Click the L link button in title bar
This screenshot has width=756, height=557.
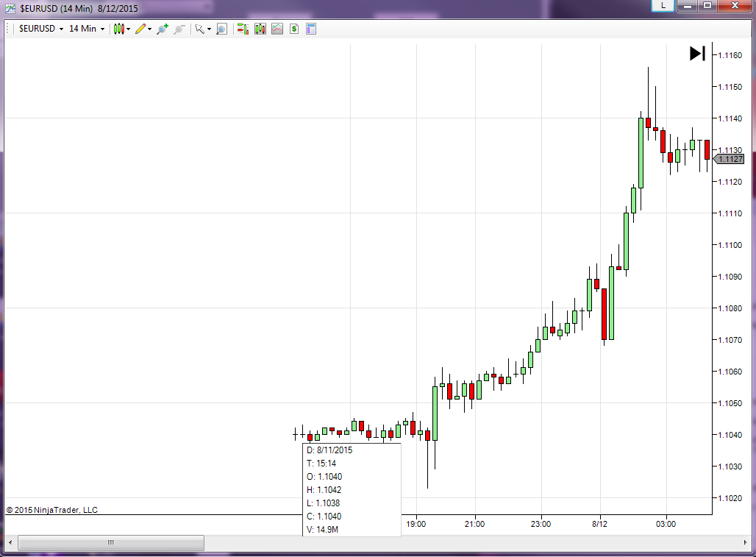pyautogui.click(x=663, y=5)
